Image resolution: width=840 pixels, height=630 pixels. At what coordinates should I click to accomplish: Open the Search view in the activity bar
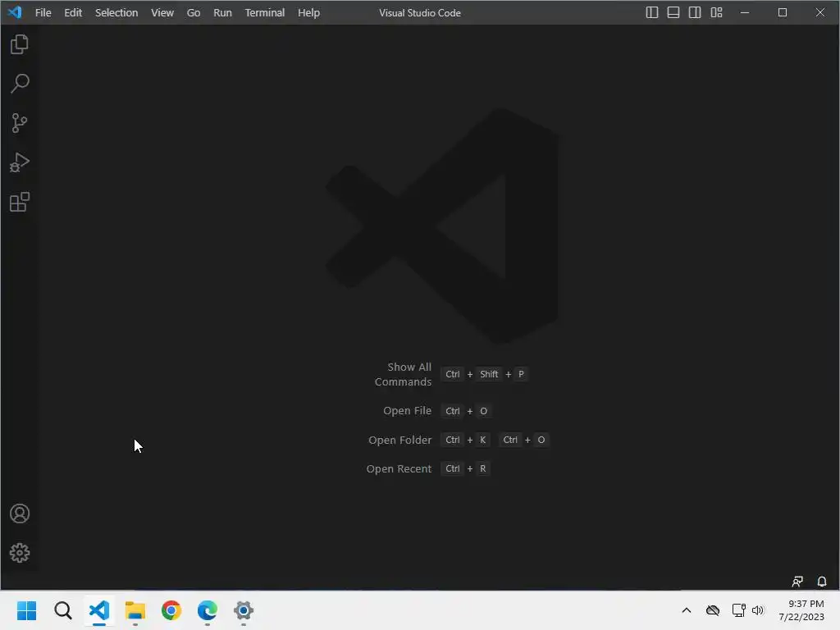pyautogui.click(x=20, y=84)
